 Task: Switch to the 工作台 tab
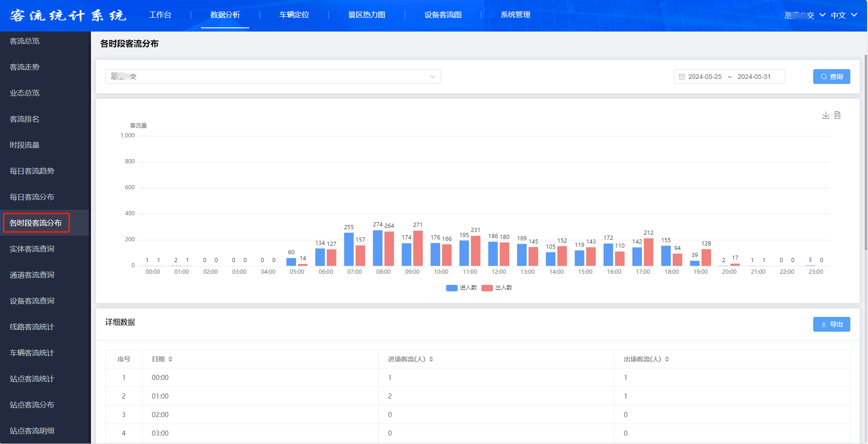pos(160,15)
